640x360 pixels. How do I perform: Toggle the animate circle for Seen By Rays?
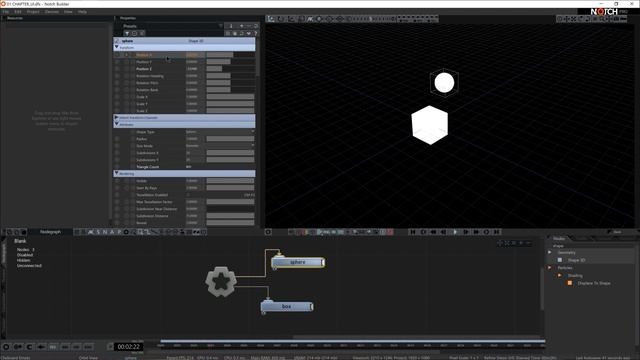tap(117, 188)
